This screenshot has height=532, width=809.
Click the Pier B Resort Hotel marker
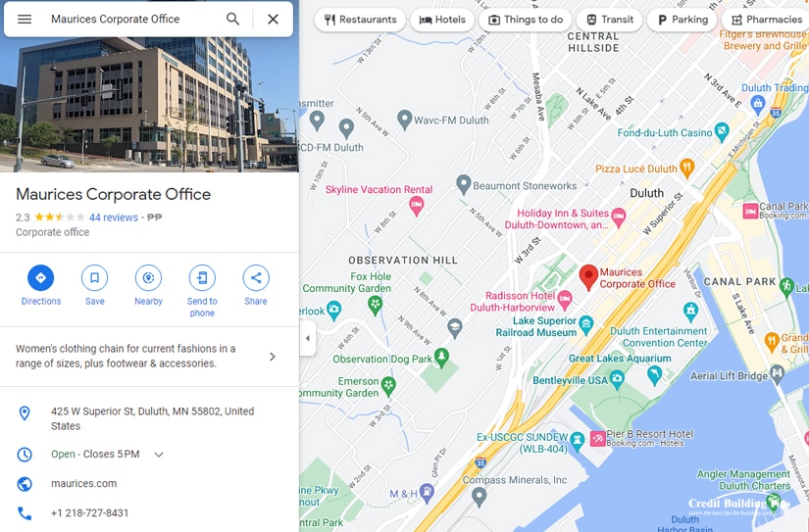tap(598, 438)
